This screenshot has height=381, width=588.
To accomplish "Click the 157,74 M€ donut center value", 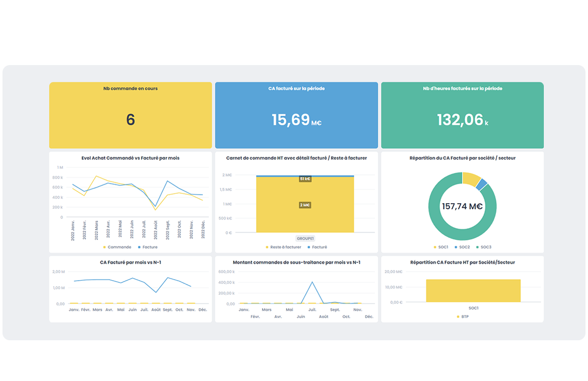I will pyautogui.click(x=462, y=207).
